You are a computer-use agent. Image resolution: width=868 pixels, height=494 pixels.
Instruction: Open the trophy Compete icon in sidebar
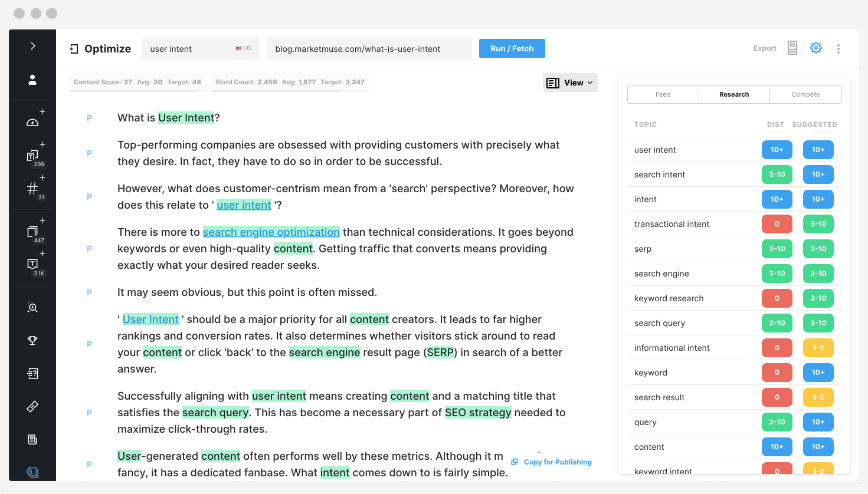tap(32, 340)
